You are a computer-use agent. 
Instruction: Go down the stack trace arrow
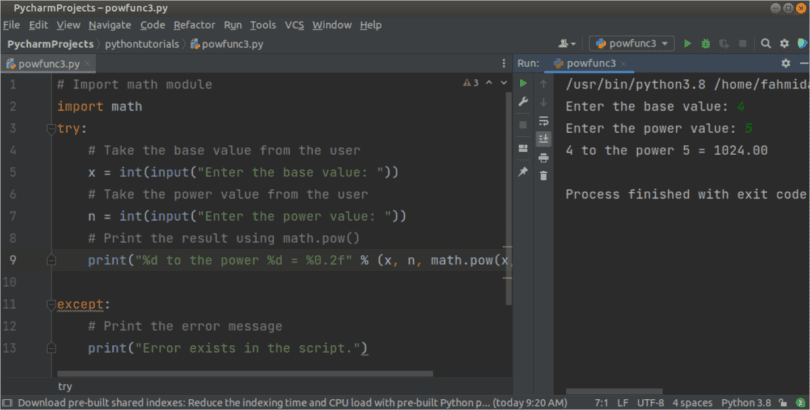pyautogui.click(x=543, y=102)
